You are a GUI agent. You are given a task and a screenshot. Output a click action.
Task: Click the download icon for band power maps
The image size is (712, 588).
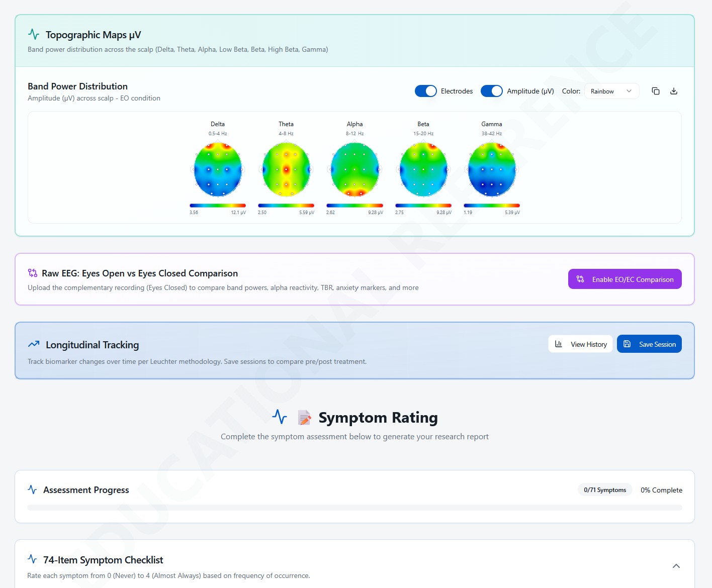pos(674,91)
